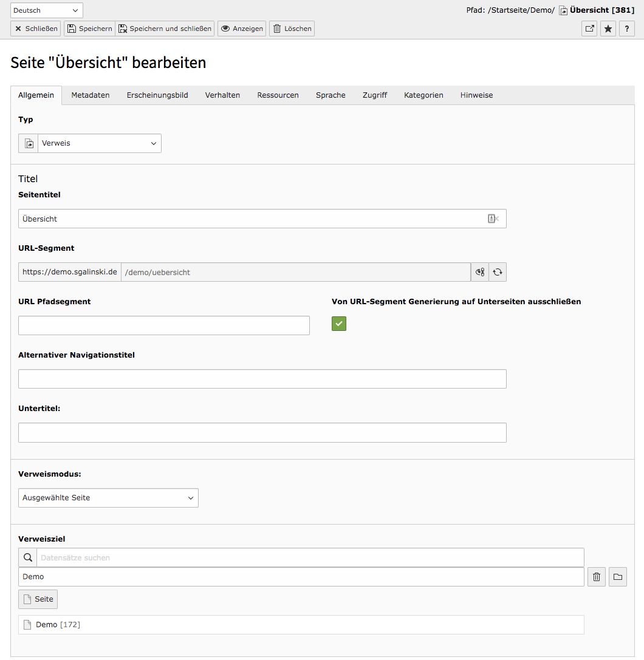This screenshot has width=644, height=660.
Task: Open record in new window icon
Action: pos(589,29)
